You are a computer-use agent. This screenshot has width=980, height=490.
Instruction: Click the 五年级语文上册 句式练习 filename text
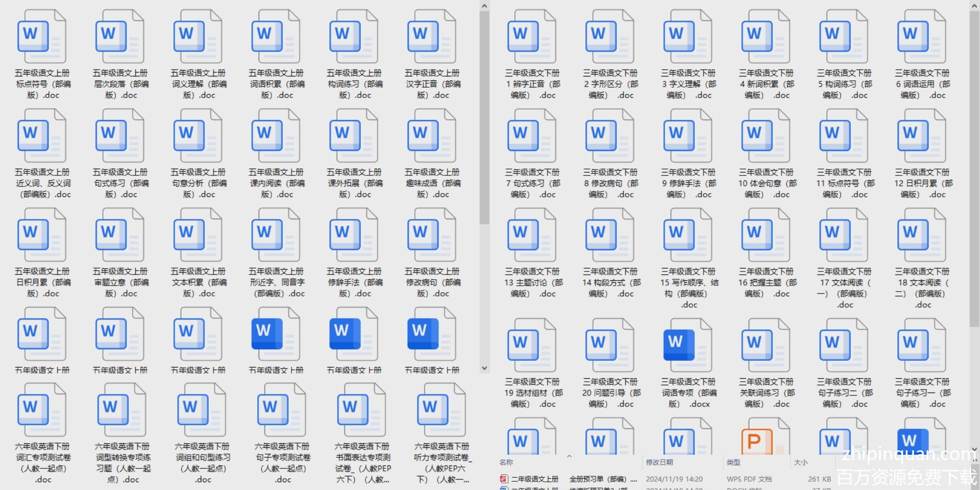click(121, 183)
